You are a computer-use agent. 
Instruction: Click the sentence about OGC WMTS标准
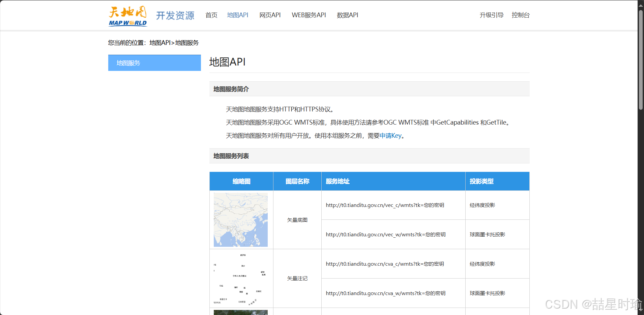tap(369, 123)
